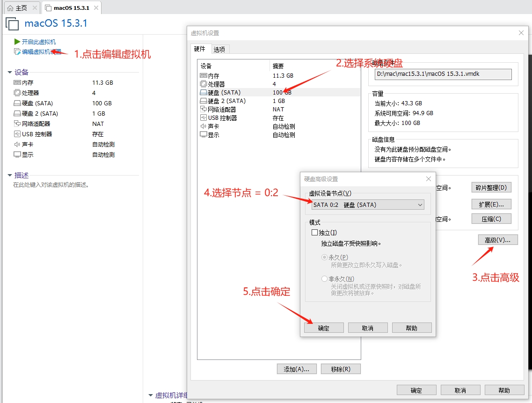Click the 显示 monitor icon in the left summary
532x403 pixels.
17,154
